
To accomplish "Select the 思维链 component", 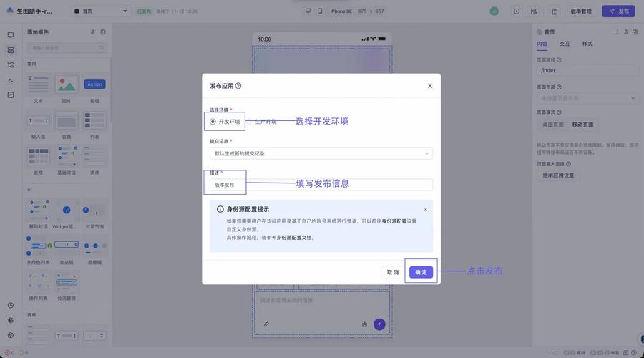I will [x=95, y=251].
